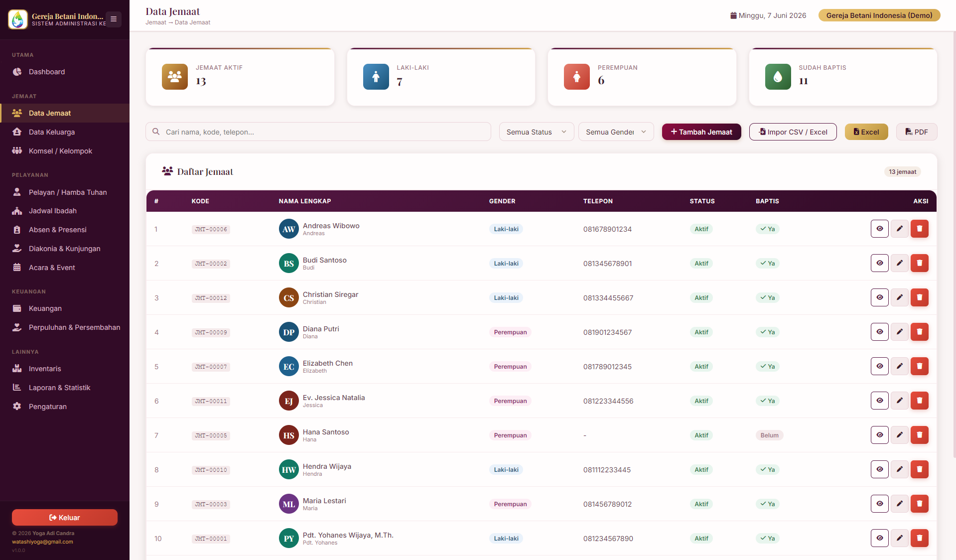Click the Sudah Baptis water drop icon

tap(778, 77)
